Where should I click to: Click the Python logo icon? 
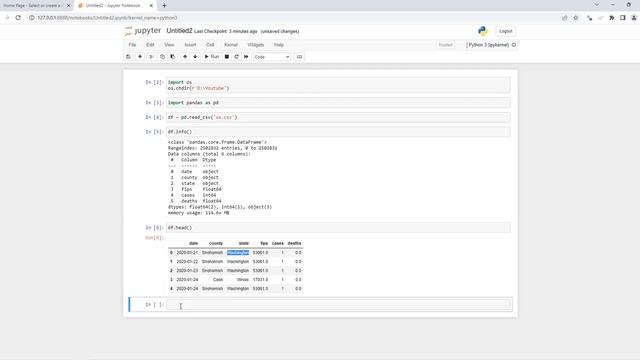pyautogui.click(x=483, y=31)
